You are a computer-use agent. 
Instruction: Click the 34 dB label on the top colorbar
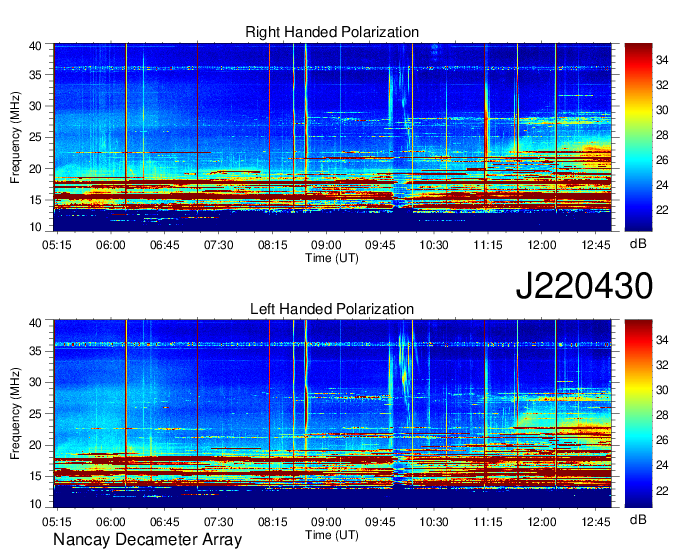coord(662,60)
